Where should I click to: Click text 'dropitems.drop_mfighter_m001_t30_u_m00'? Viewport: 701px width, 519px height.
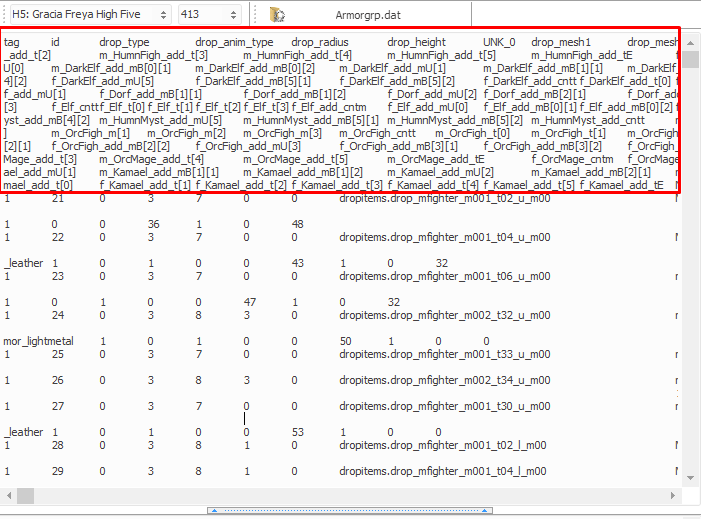click(444, 406)
